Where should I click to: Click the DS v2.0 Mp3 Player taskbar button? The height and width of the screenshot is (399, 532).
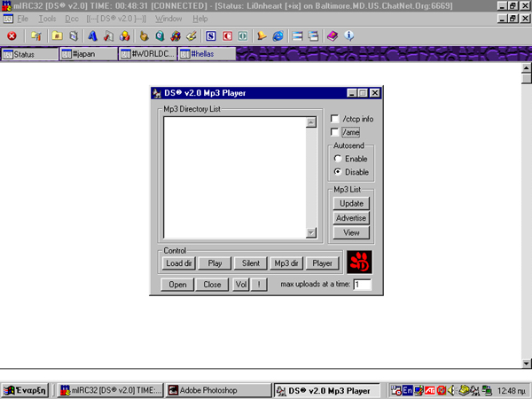[x=326, y=390]
